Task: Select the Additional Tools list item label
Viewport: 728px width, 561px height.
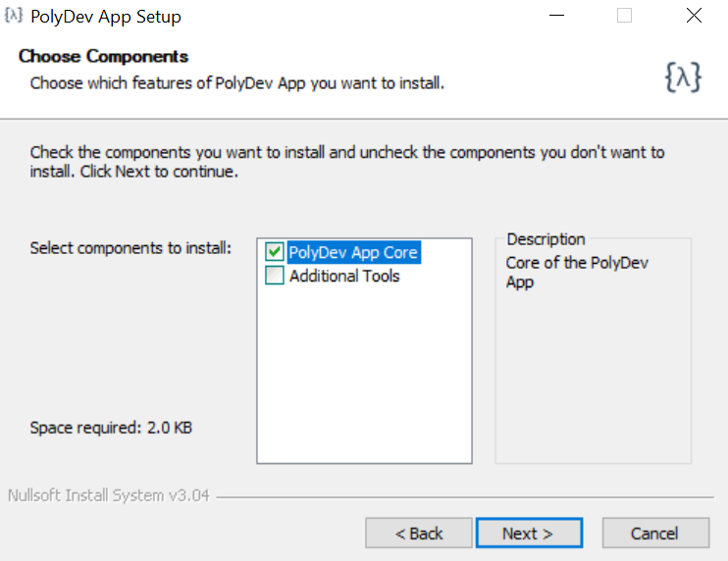Action: point(344,277)
